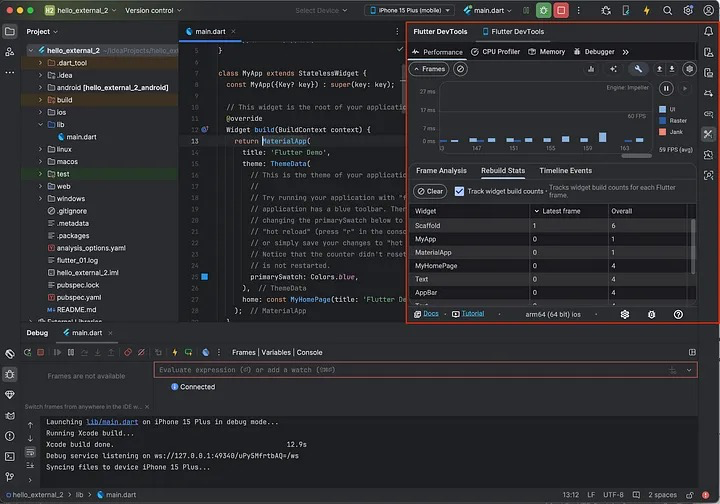Click the 2 spaces indent status entry
The height and width of the screenshot is (504, 720).
(662, 495)
